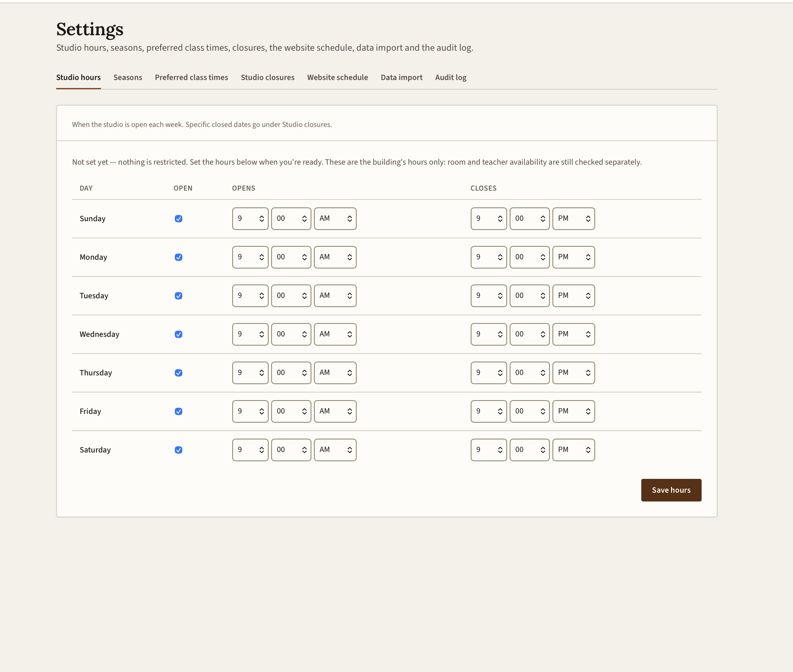Open Sunday closes minutes dropdown
This screenshot has height=672, width=793.
click(x=530, y=219)
